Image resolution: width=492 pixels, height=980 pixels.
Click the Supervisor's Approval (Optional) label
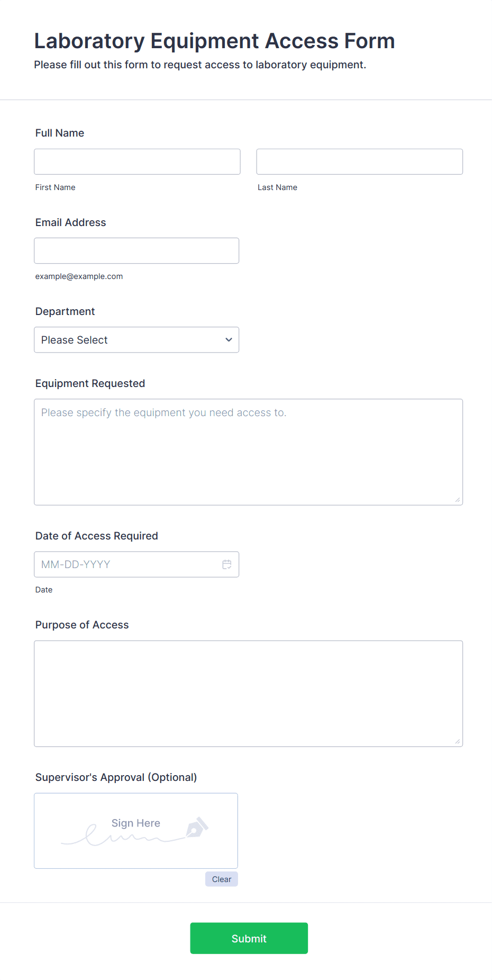pyautogui.click(x=116, y=777)
